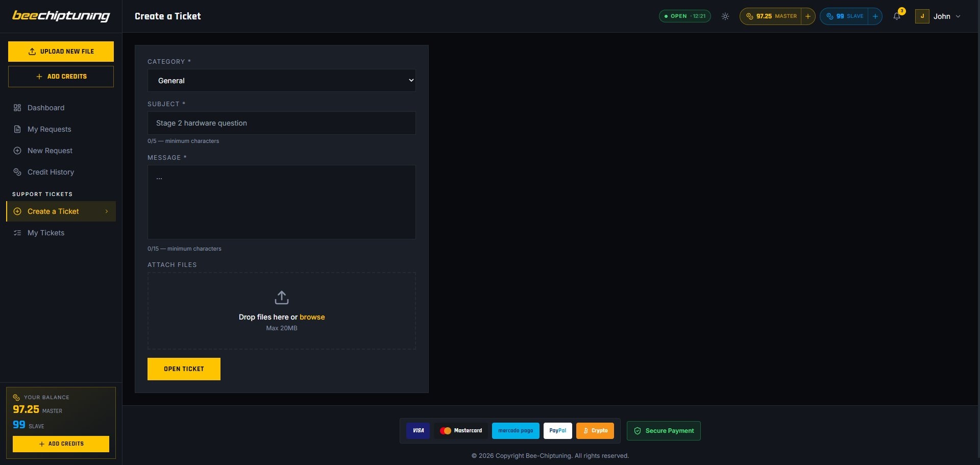This screenshot has height=465, width=980.
Task: Toggle the light/dark theme sun icon
Action: point(725,16)
